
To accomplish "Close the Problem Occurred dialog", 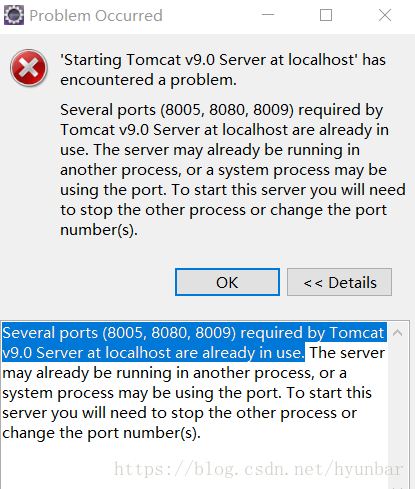I will (385, 15).
